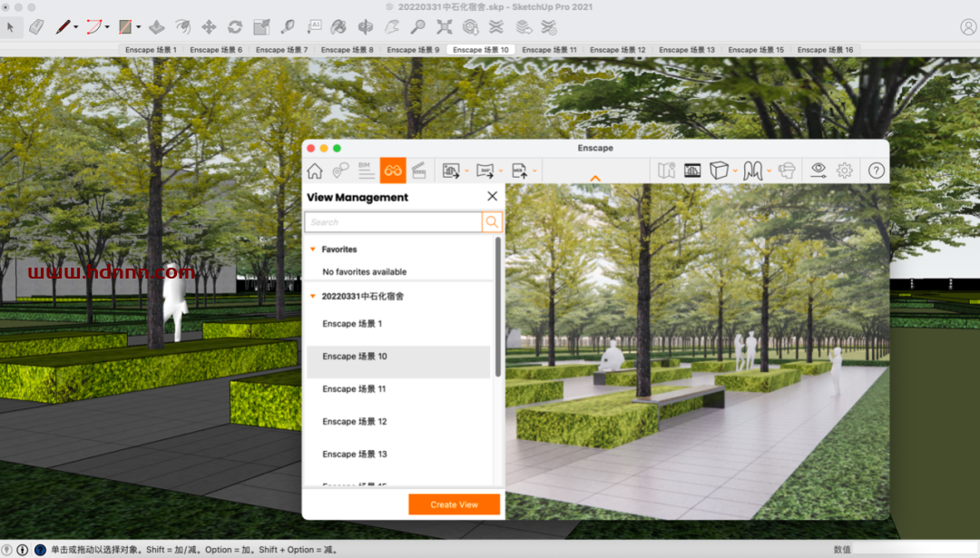980x558 pixels.
Task: Open Enscape collaborative annotations pin icon
Action: [340, 171]
